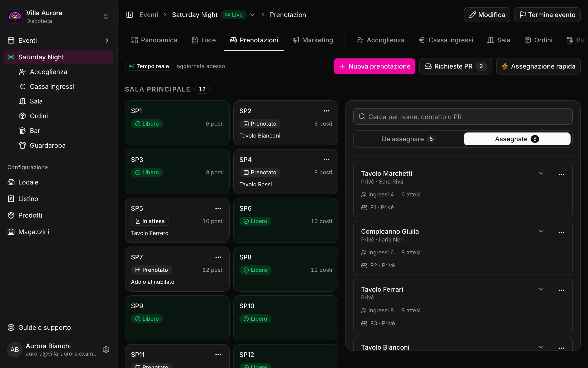Expand Tavolo Ferrari details chevron
Image resolution: width=588 pixels, height=368 pixels.
(x=541, y=289)
